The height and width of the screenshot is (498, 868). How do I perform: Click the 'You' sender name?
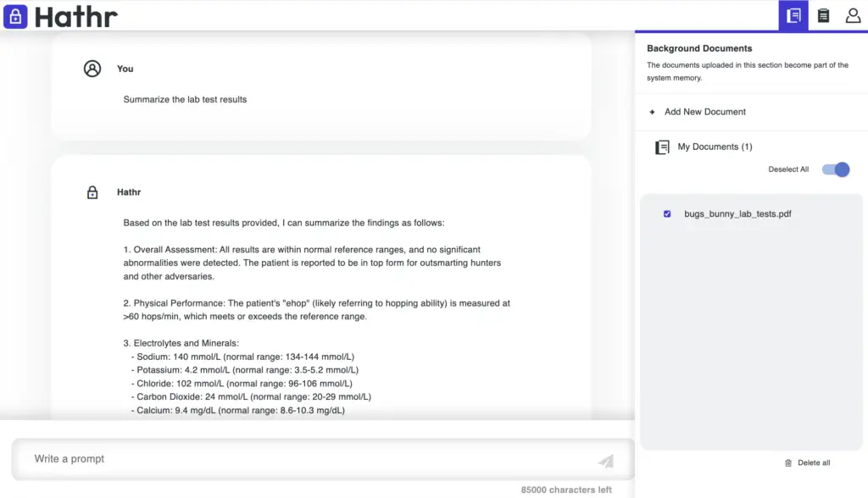[x=125, y=69]
